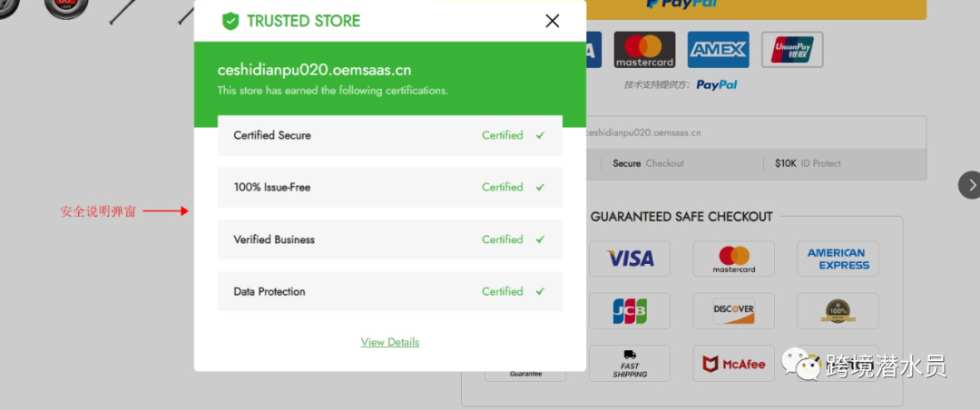The height and width of the screenshot is (410, 980).
Task: Click the green Trusted Store shield icon
Action: coord(230,21)
